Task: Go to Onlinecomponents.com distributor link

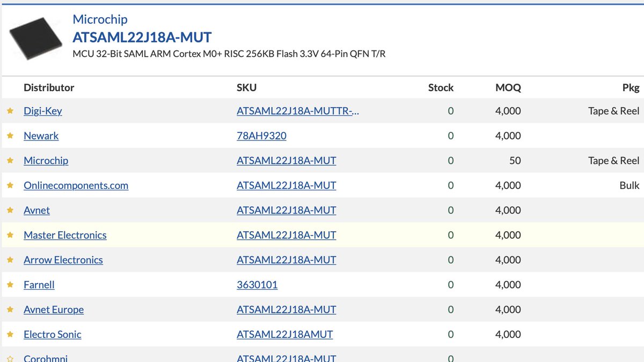Action: [x=76, y=186]
